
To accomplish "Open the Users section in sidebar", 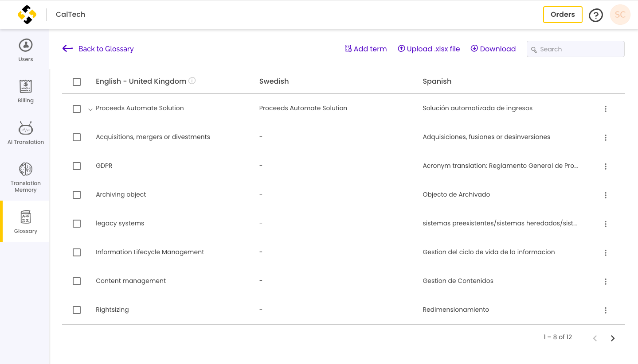I will (26, 50).
